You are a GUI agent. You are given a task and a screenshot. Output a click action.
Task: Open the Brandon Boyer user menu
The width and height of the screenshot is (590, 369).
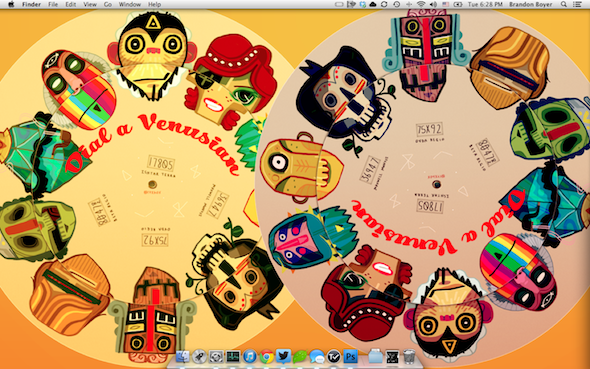(x=531, y=5)
